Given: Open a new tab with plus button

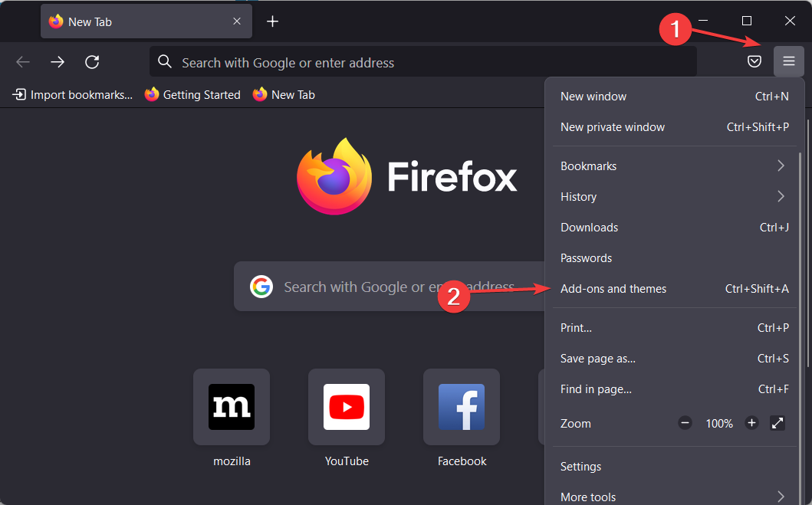Looking at the screenshot, I should (272, 21).
